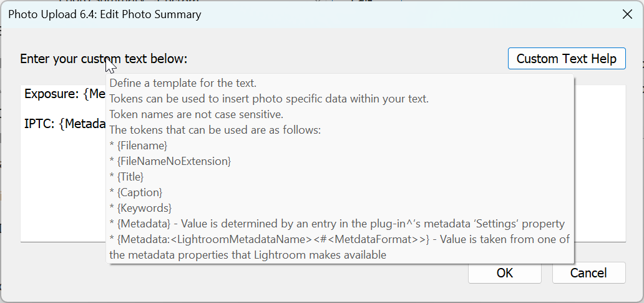Click the {Caption} token entry

pyautogui.click(x=140, y=192)
